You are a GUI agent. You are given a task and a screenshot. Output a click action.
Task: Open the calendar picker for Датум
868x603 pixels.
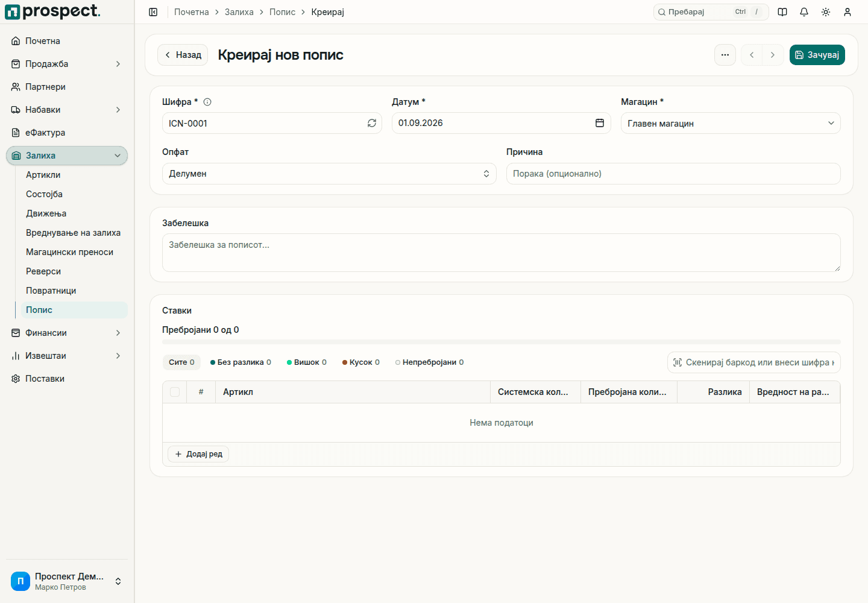pos(600,123)
